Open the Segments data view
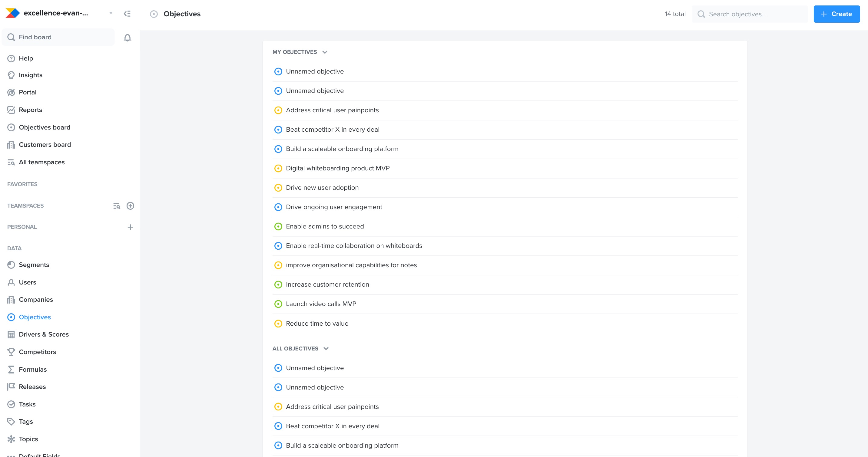Screen dimensions: 868x457 pos(34,265)
